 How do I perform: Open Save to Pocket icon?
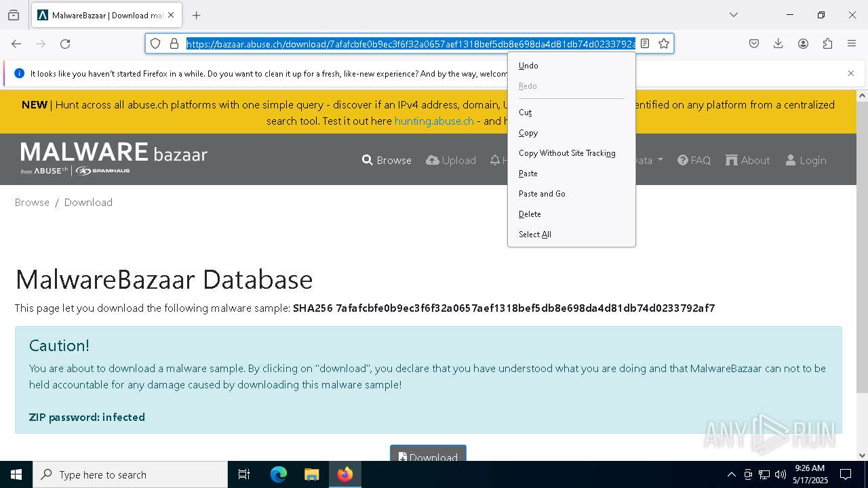(754, 43)
